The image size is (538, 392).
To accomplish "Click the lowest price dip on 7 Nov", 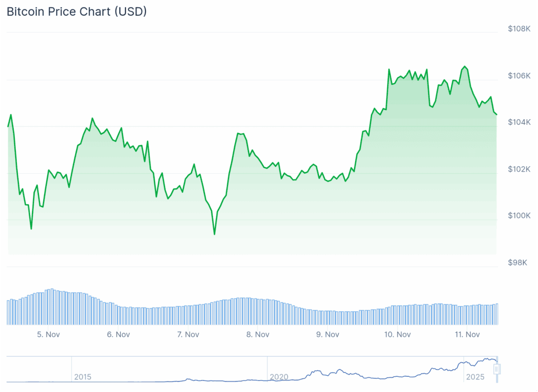I will tap(214, 234).
